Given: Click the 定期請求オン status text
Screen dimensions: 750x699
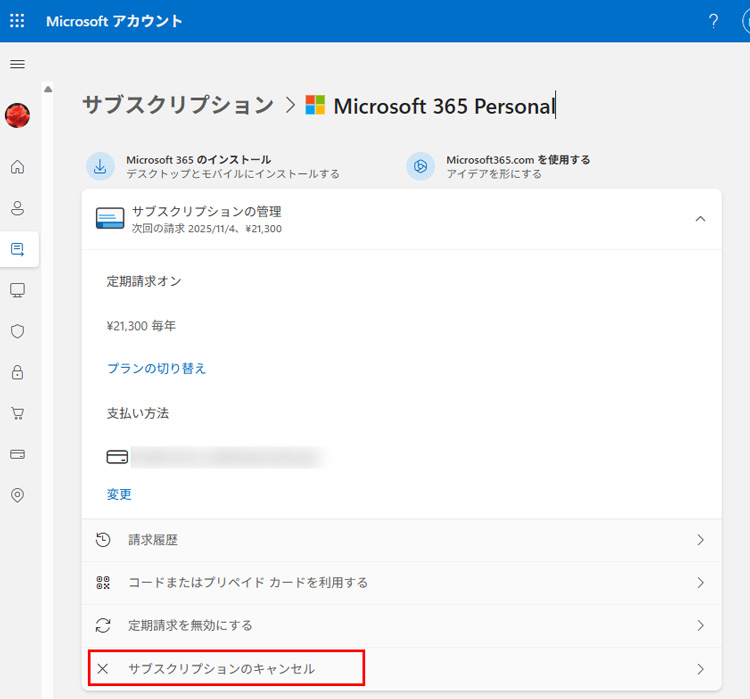Looking at the screenshot, I should pos(144,281).
